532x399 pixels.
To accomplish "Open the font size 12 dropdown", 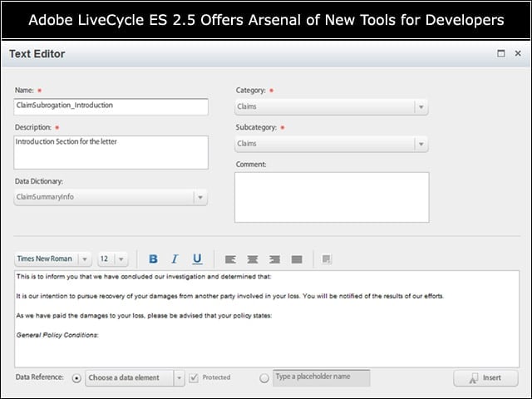I will click(113, 259).
